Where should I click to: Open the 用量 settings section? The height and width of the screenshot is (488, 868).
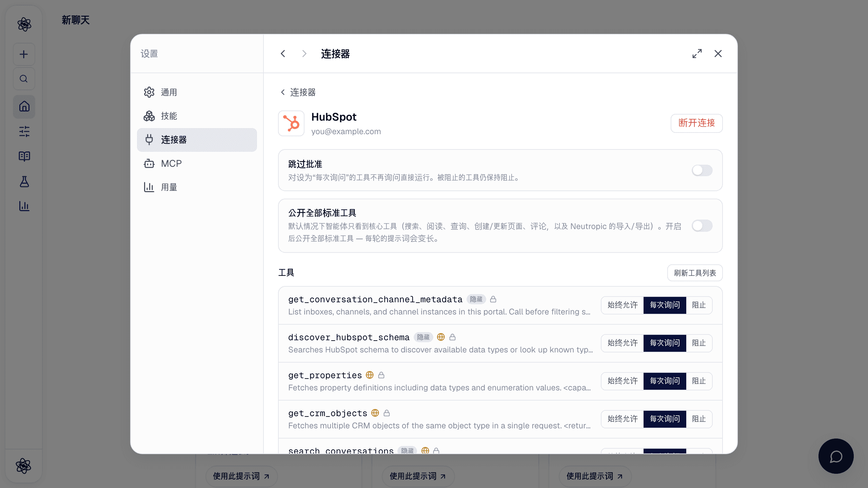197,187
